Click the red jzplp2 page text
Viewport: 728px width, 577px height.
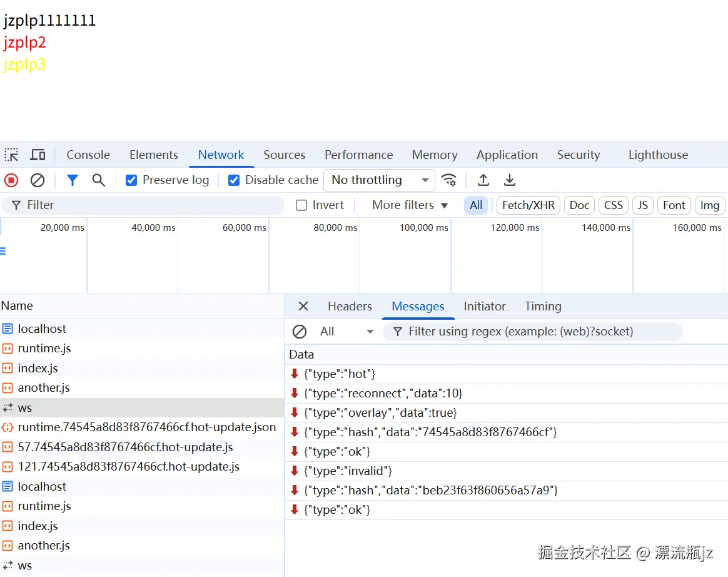(x=24, y=43)
